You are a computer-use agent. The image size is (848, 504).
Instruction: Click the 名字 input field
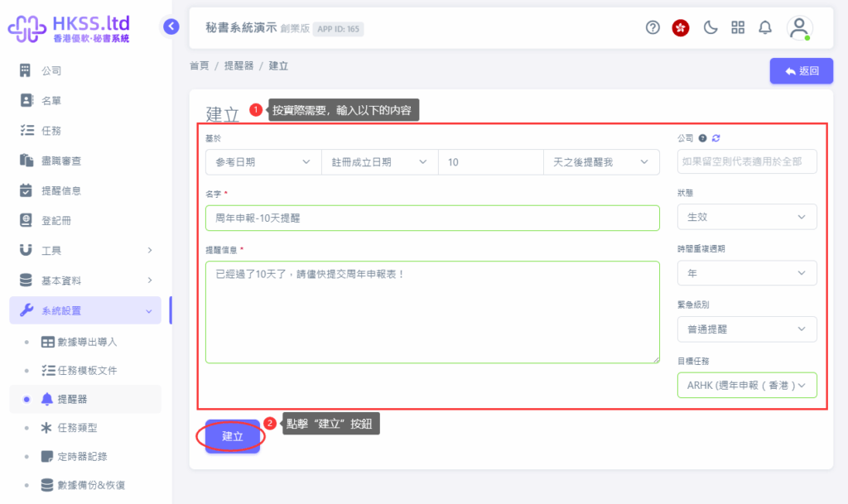432,218
